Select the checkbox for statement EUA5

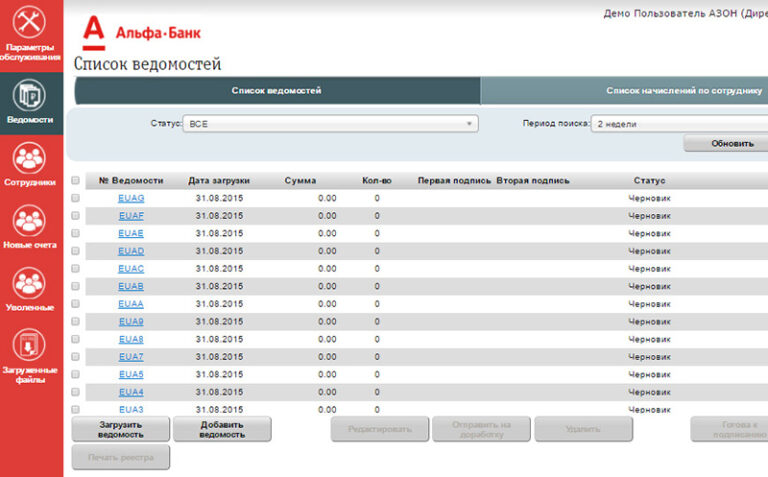tap(75, 374)
